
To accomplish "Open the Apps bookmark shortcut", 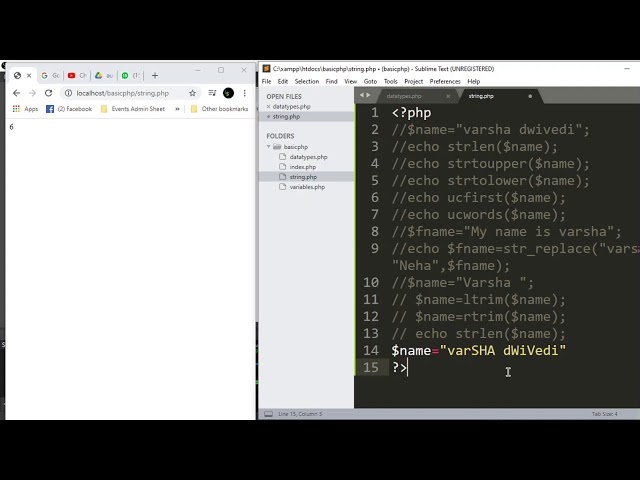I will pyautogui.click(x=25, y=109).
